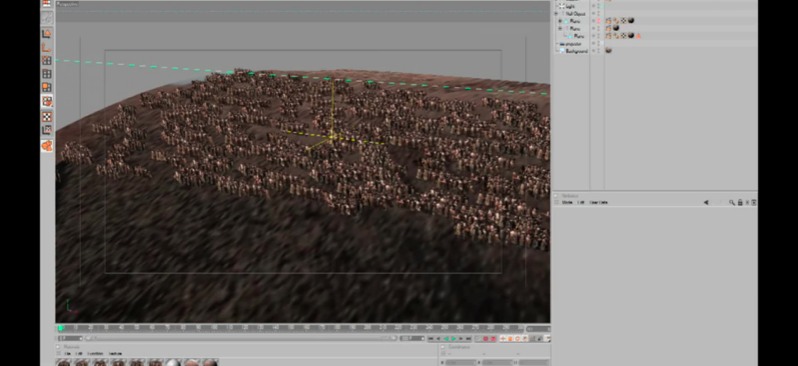Open the Perspective viewport label menu
Image resolution: width=798 pixels, height=366 pixels.
click(68, 4)
